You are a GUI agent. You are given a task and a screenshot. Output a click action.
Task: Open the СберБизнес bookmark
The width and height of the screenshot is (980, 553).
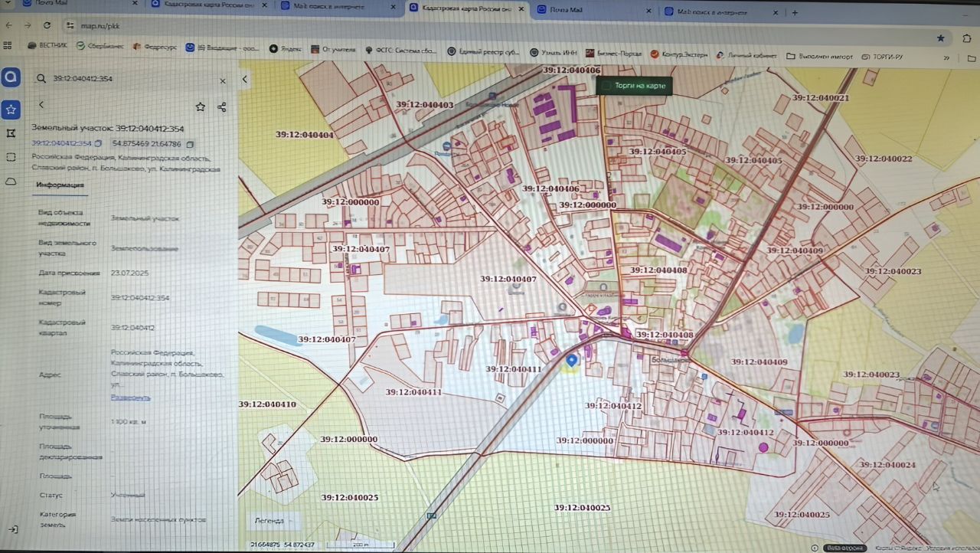101,45
